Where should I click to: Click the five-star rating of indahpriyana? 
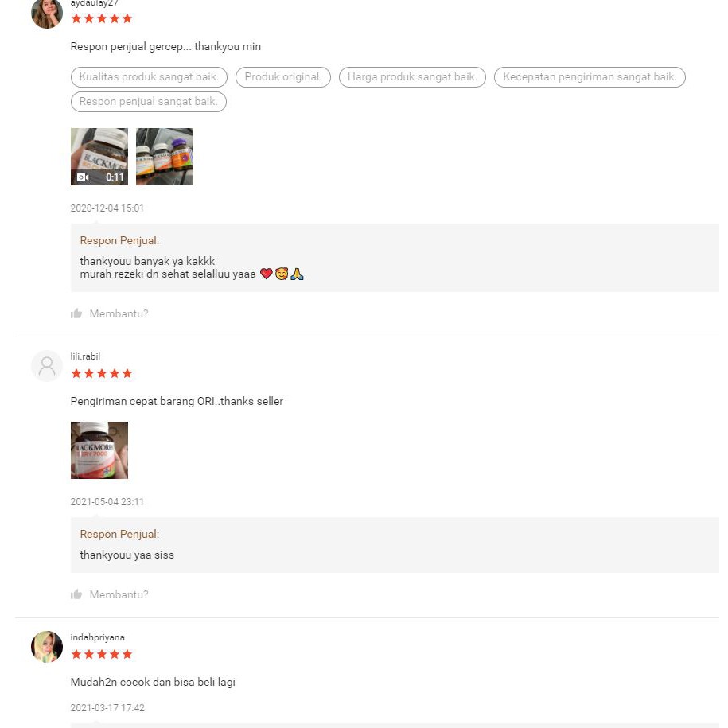[x=102, y=655]
